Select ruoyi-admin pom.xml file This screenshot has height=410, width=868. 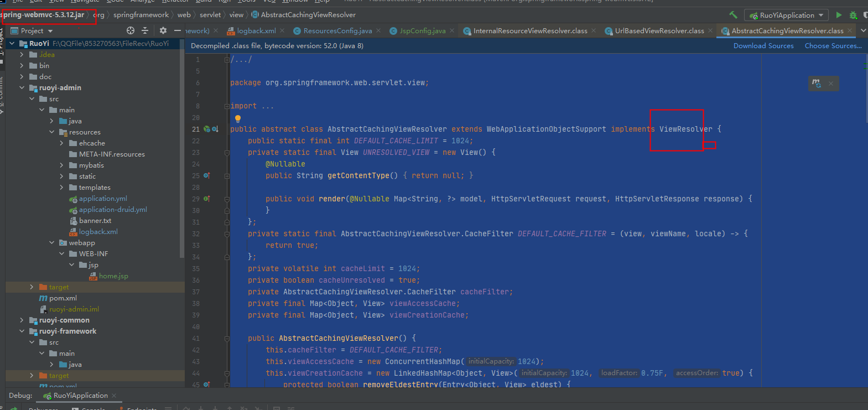(x=63, y=298)
